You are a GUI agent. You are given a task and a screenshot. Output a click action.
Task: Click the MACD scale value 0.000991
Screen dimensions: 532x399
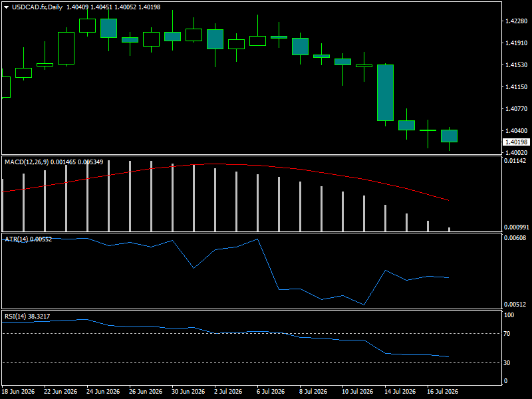pyautogui.click(x=517, y=227)
